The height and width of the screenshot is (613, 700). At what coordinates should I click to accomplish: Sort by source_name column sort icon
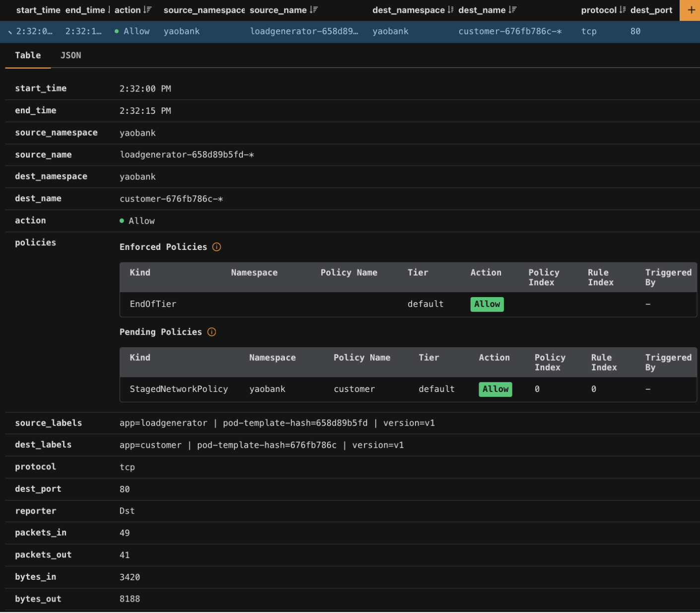click(313, 10)
